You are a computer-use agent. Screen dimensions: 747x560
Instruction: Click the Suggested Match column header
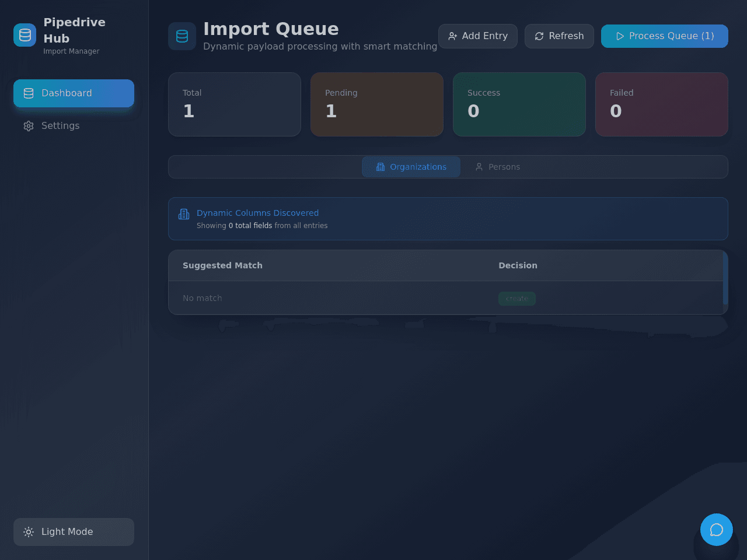(222, 265)
